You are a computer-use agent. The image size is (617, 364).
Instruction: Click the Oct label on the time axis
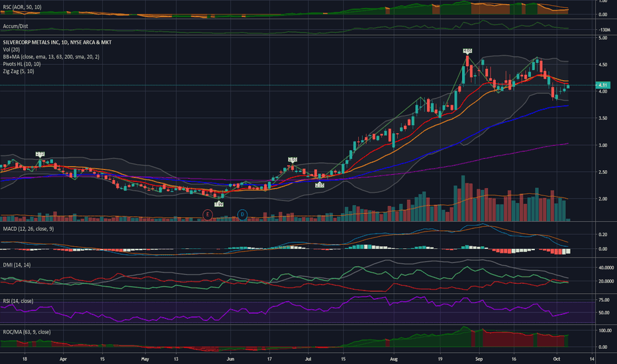(x=556, y=359)
